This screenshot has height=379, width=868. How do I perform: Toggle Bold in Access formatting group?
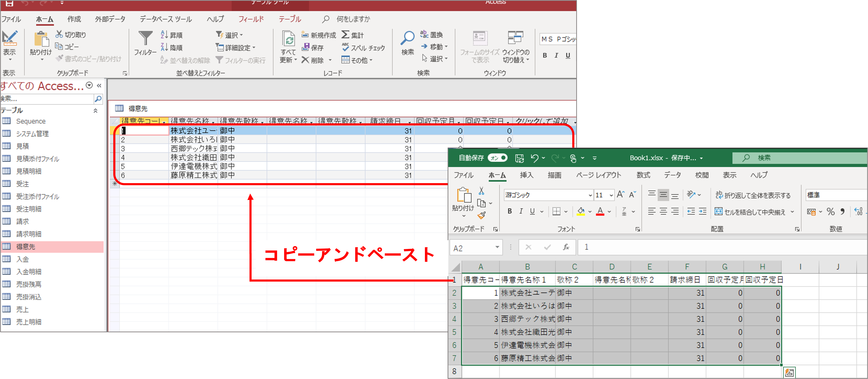545,55
